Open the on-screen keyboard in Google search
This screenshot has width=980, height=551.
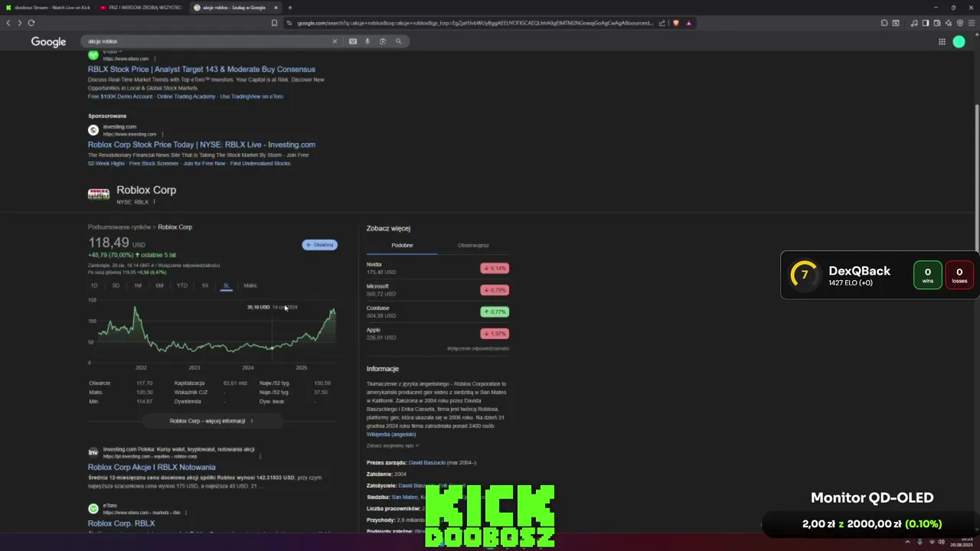tap(353, 41)
